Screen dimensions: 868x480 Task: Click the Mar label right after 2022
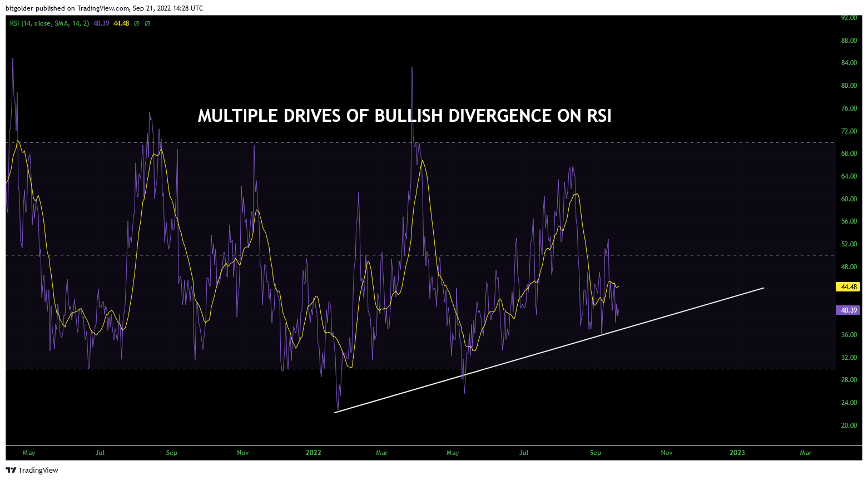coord(382,453)
